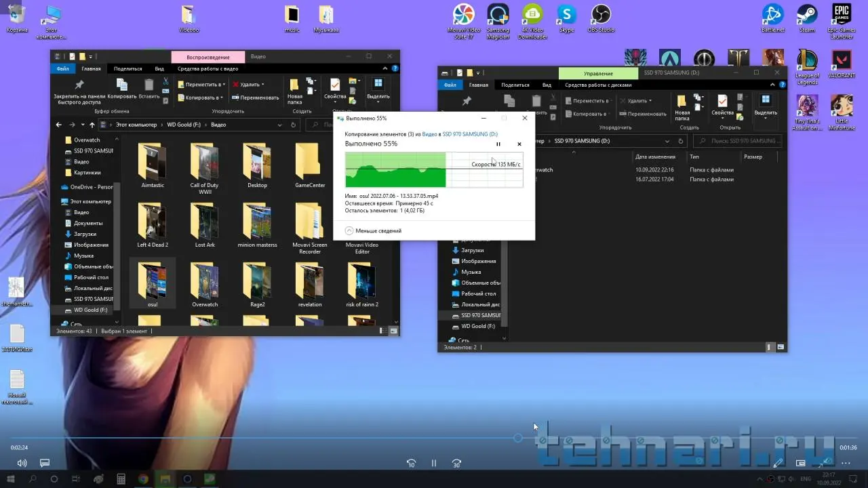Skip forward 30 seconds in video
868x488 pixels.
[456, 463]
